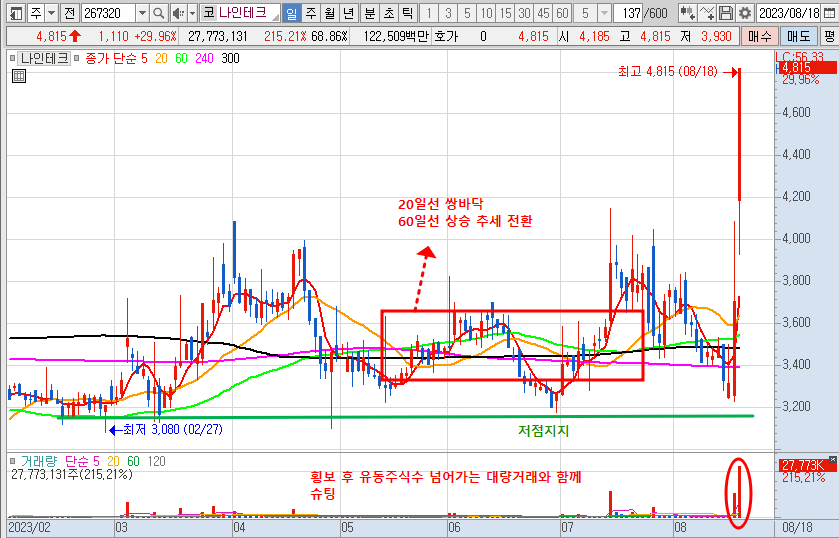Click small square marker before 나인테크 legend
The height and width of the screenshot is (538, 839).
click(13, 58)
